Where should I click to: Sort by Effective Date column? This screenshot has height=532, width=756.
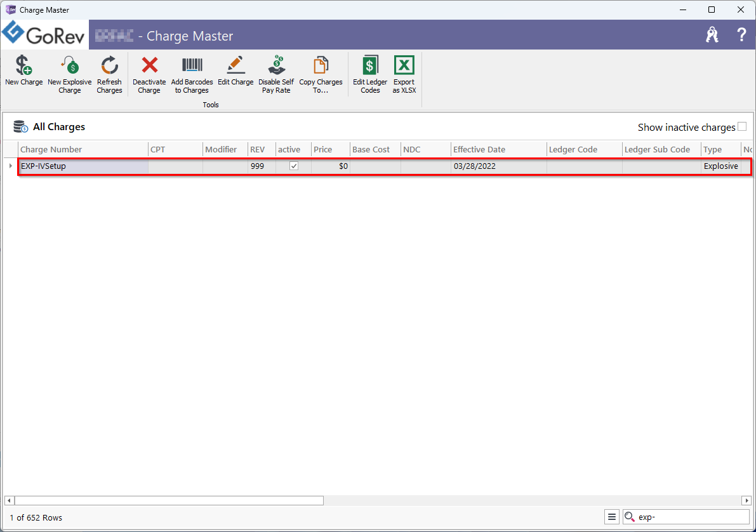click(499, 150)
